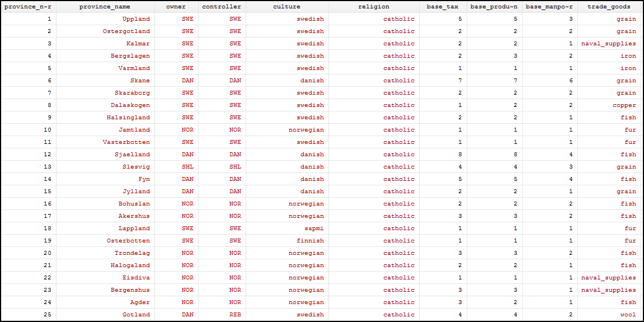Screen dimensions: 644x322
Task: Select the base_tax column header
Action: [443, 7]
